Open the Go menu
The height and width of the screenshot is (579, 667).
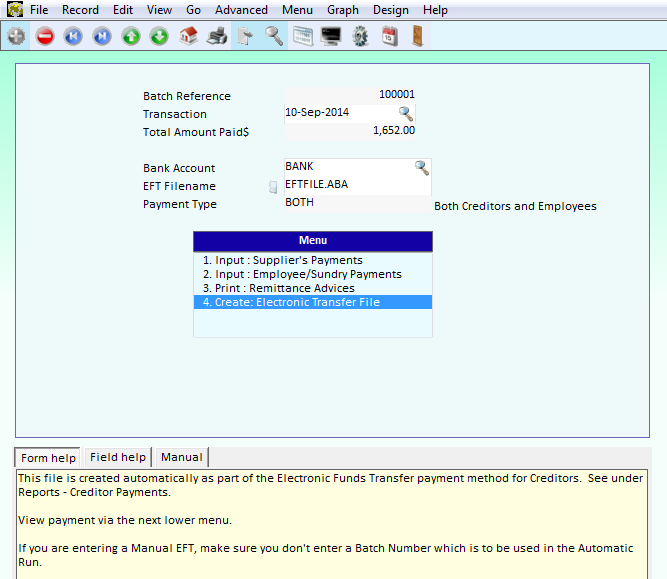tap(194, 10)
